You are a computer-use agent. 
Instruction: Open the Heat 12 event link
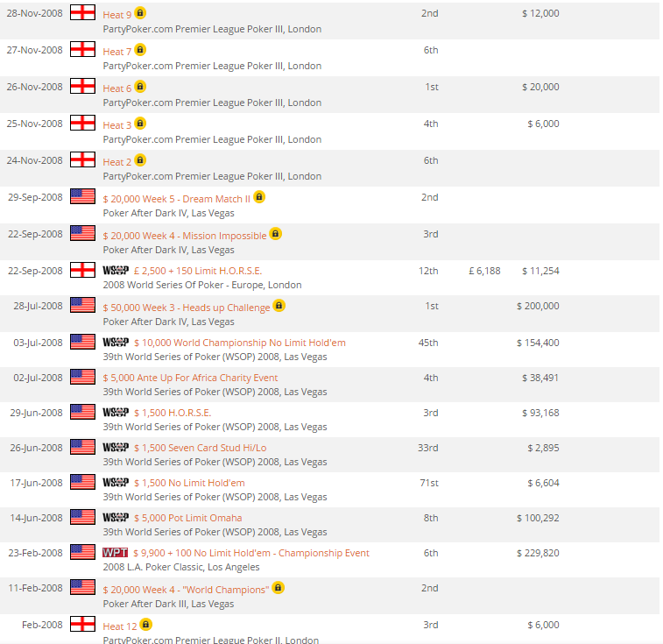(x=120, y=626)
